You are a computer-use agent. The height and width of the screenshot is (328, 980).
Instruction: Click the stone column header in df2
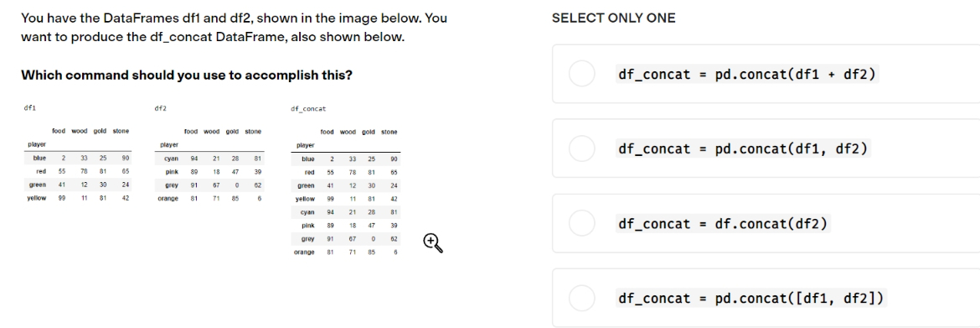(x=253, y=132)
